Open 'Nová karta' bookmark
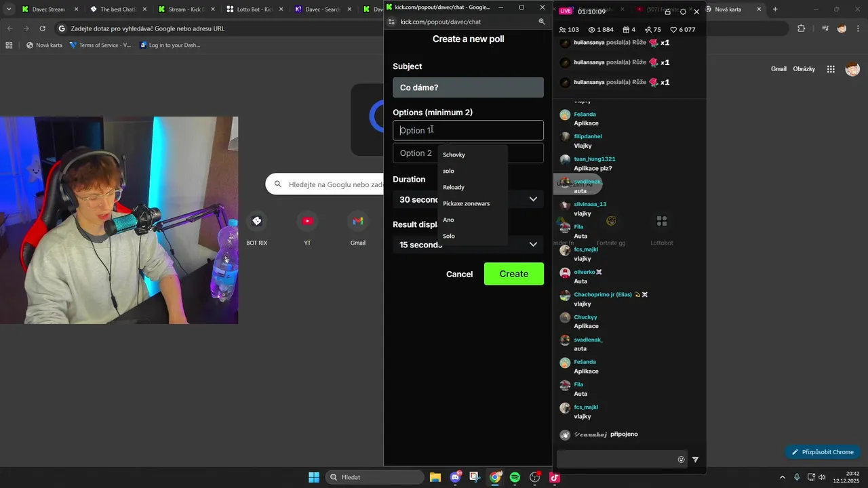868x488 pixels. [44, 45]
